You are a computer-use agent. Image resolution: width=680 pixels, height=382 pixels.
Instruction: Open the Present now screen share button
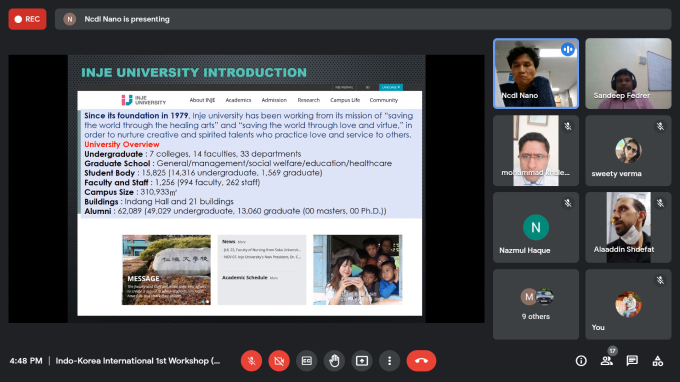[362, 361]
